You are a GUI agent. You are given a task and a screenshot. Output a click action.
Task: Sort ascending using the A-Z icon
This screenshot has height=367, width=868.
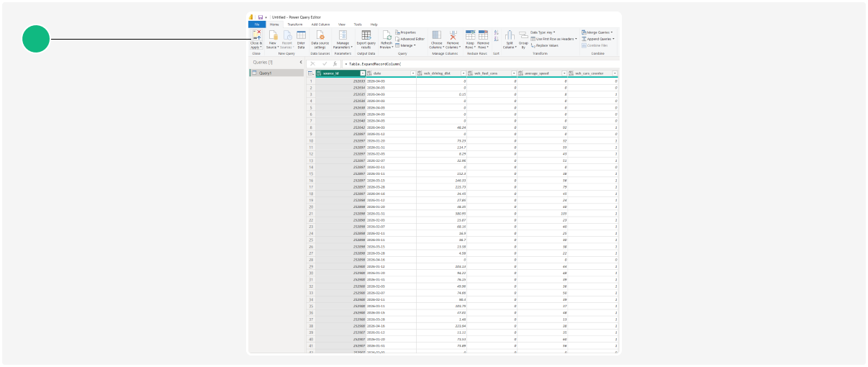496,32
